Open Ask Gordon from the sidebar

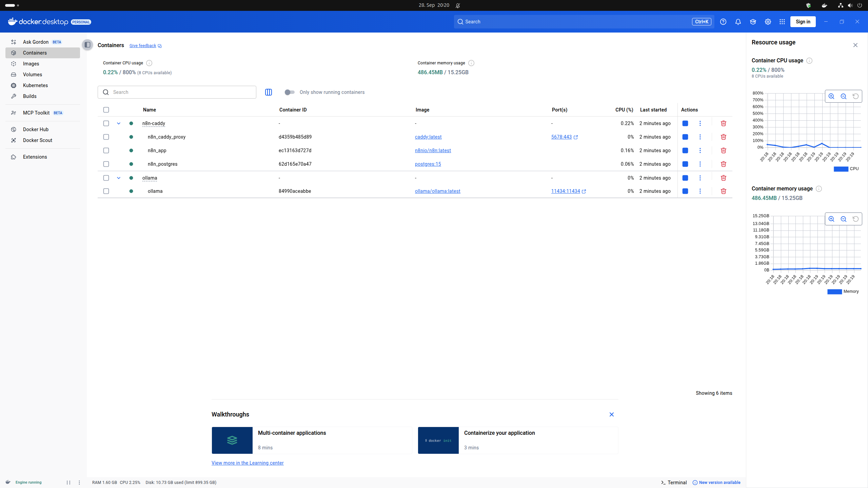pyautogui.click(x=36, y=42)
